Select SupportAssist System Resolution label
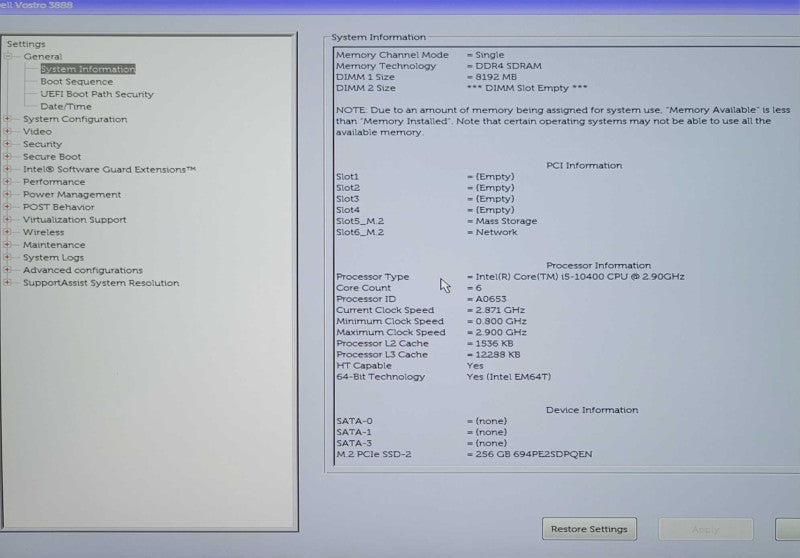 tap(101, 283)
